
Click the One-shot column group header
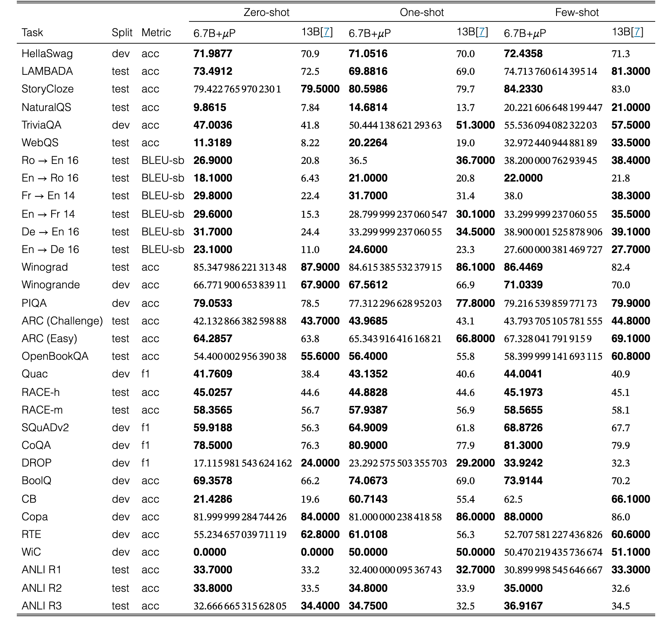click(422, 12)
